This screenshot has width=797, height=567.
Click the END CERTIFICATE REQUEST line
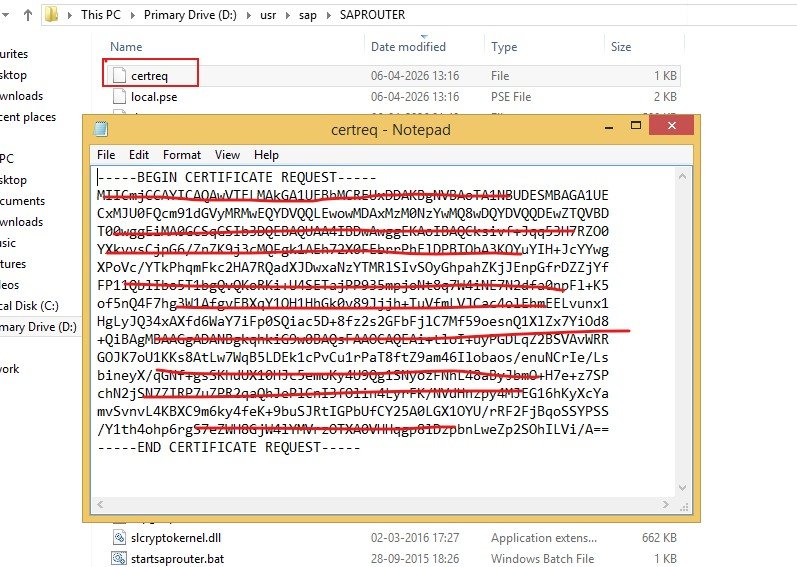[229, 448]
